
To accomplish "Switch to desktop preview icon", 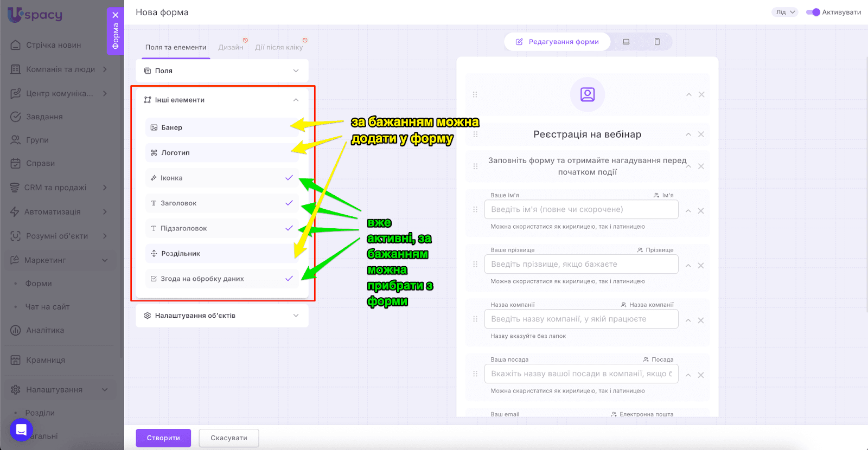I will coord(626,42).
